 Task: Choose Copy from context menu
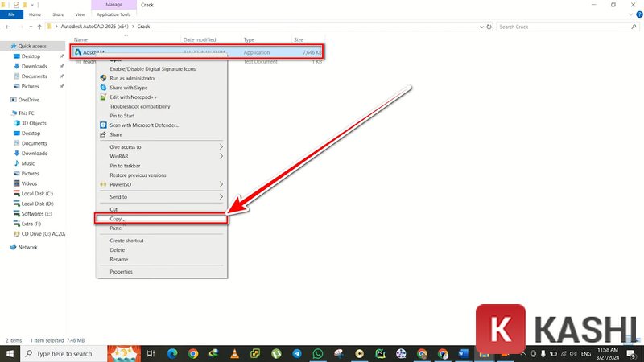[x=162, y=219]
